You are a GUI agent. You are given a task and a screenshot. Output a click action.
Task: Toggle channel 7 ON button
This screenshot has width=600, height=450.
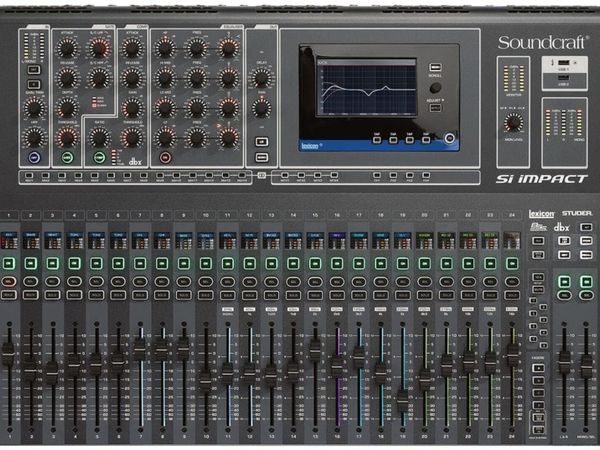tap(140, 263)
